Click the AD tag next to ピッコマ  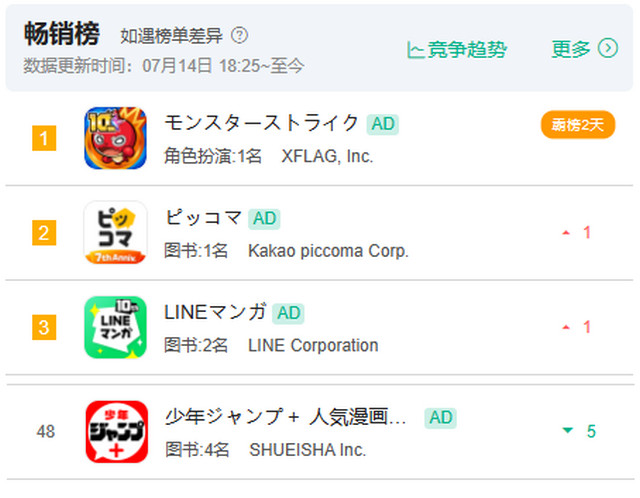[264, 219]
